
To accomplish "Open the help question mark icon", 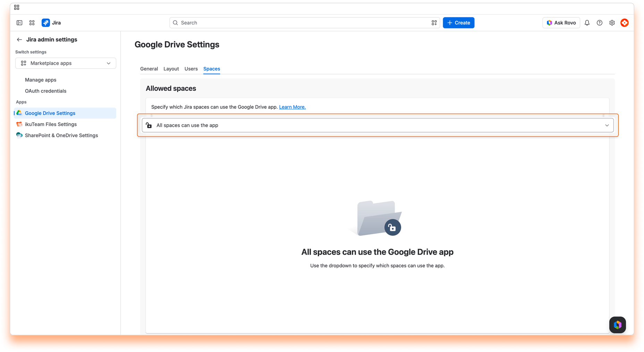I will click(x=600, y=23).
